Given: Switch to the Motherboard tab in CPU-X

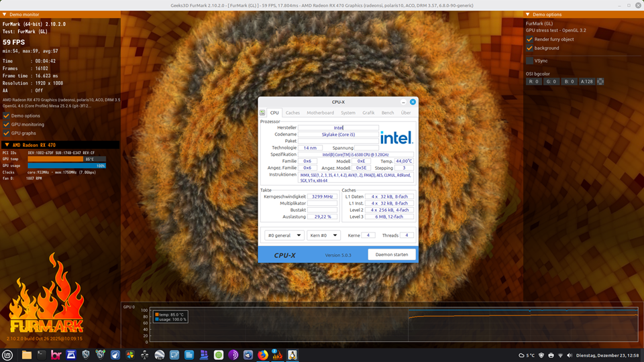Looking at the screenshot, I should pos(320,113).
